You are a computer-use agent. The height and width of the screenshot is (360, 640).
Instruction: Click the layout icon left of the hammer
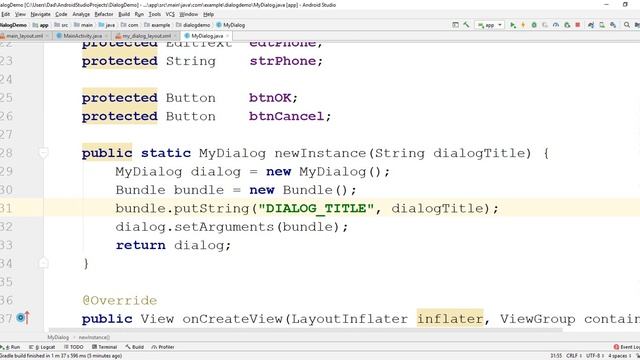coord(455,25)
